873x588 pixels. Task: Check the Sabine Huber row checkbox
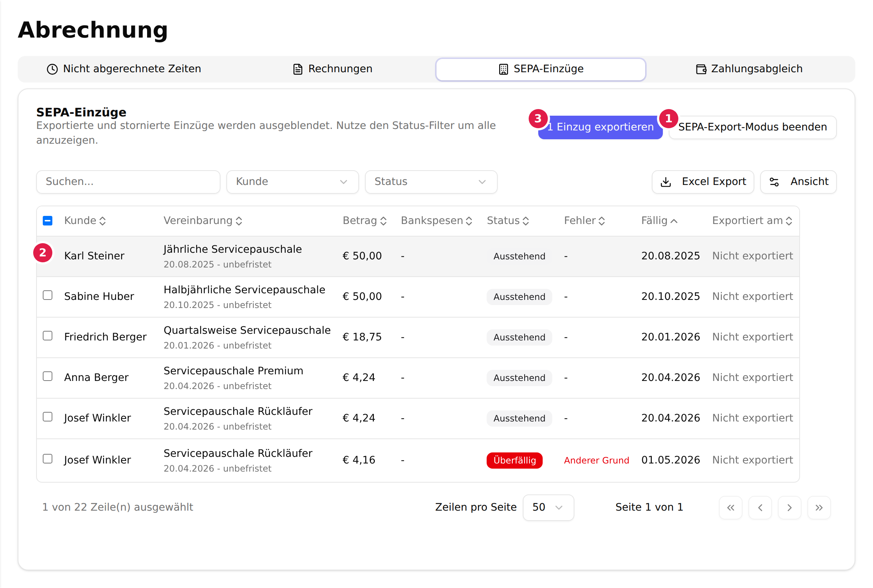[48, 295]
